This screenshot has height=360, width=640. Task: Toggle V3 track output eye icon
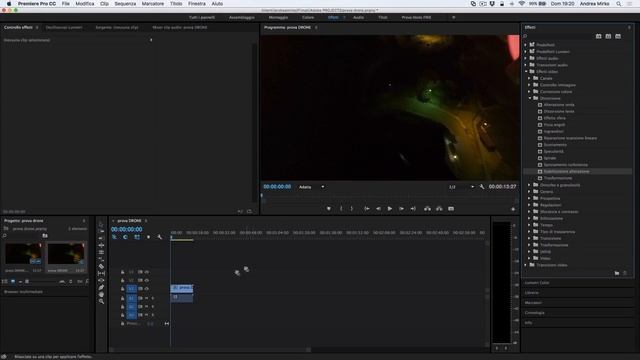[x=147, y=272]
